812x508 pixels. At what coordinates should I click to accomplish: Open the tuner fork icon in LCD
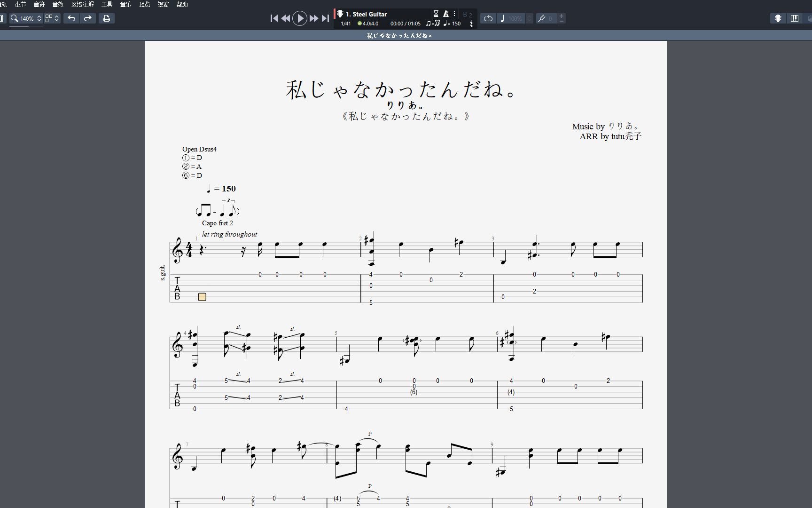471,24
